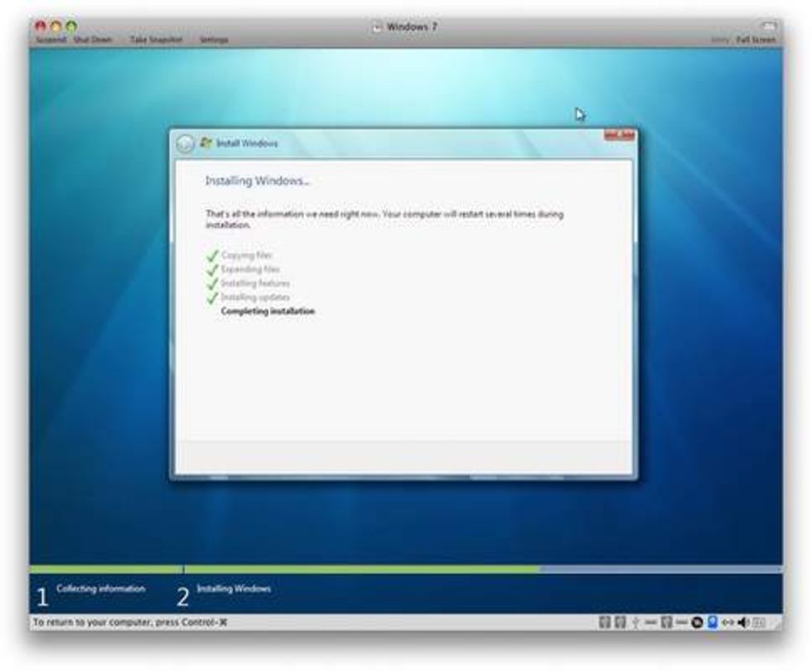The image size is (812, 671).
Task: Click the 'Copying files' step
Action: (x=247, y=255)
